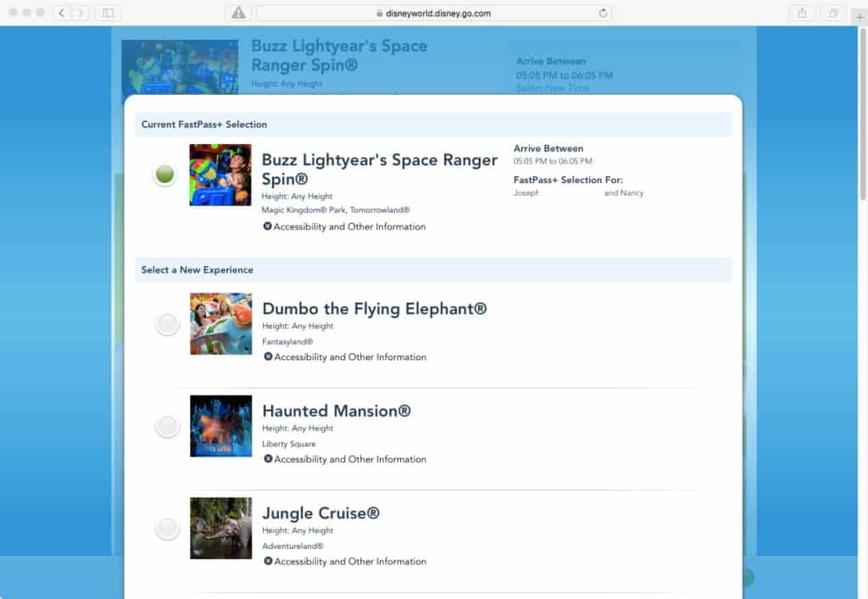Click the Dumbo the Flying Elephant title
The image size is (868, 599).
pyautogui.click(x=375, y=308)
